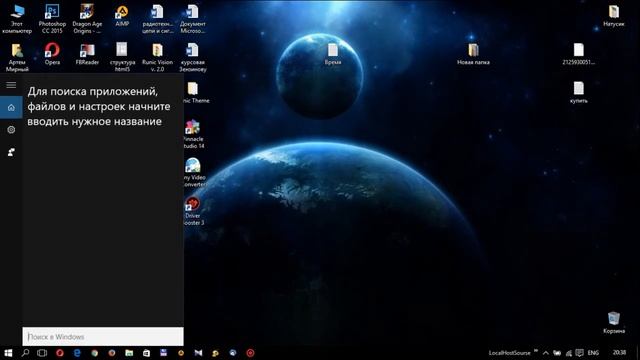640x360 pixels.
Task: Click the red record icon on the taskbar
Action: (x=250, y=353)
